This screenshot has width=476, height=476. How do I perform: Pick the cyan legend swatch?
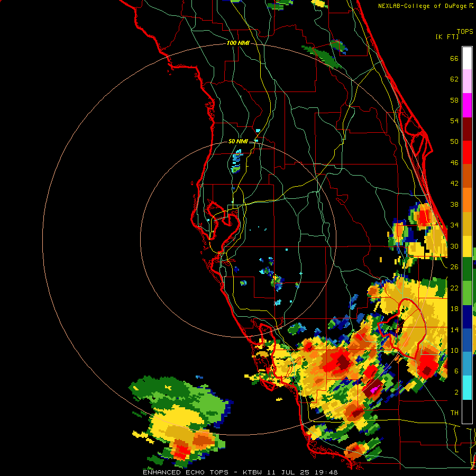[x=467, y=388]
